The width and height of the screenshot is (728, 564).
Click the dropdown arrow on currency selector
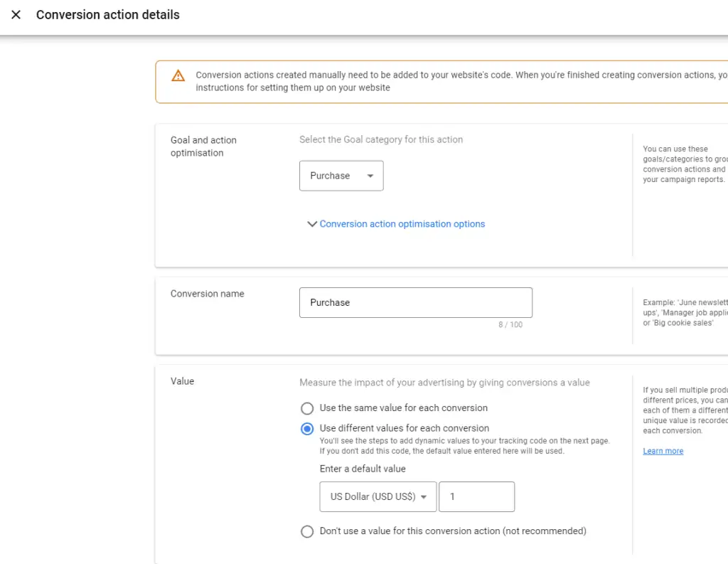pyautogui.click(x=424, y=496)
